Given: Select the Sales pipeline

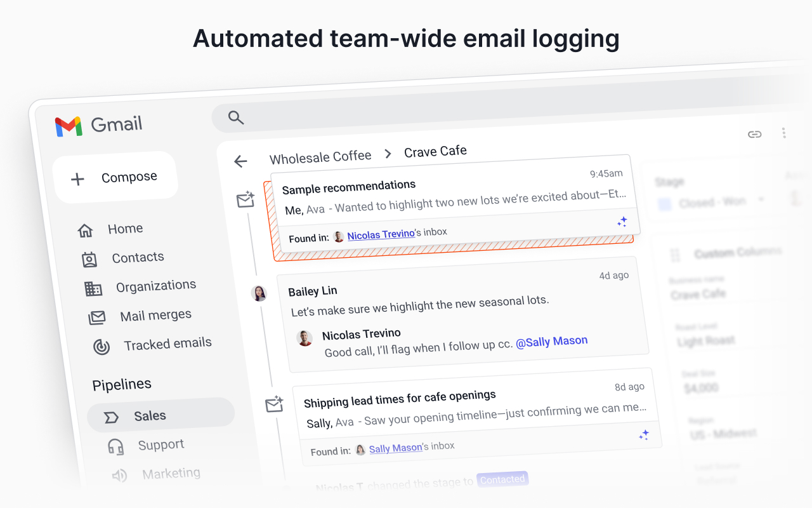Looking at the screenshot, I should pos(150,415).
